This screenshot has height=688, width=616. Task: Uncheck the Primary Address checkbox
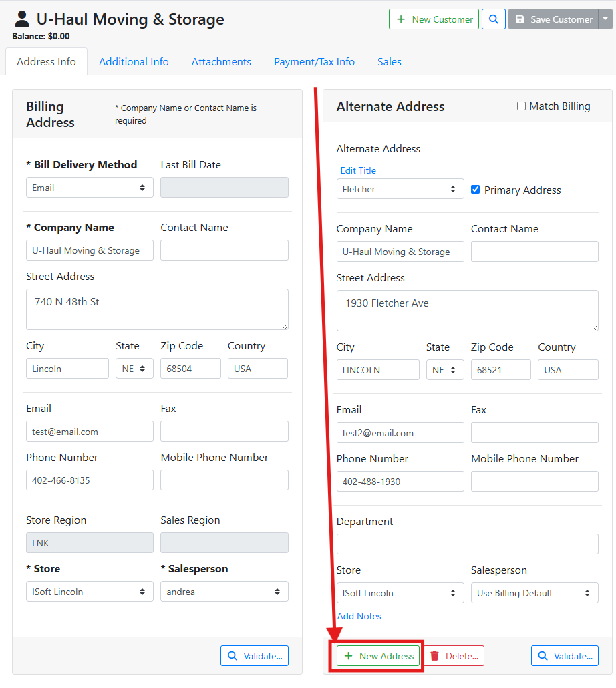point(475,190)
